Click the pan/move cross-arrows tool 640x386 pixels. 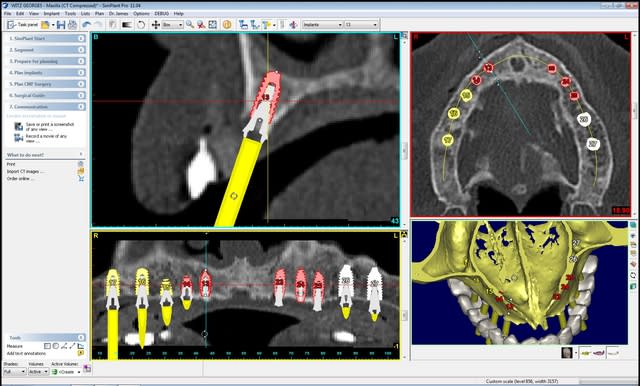coord(156,25)
